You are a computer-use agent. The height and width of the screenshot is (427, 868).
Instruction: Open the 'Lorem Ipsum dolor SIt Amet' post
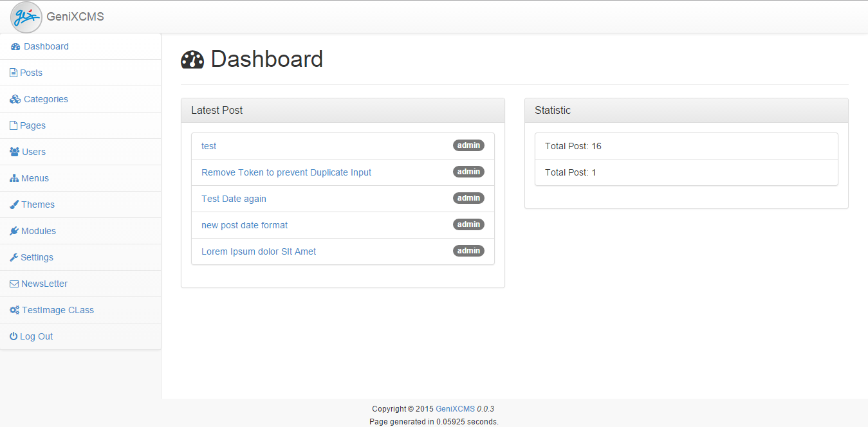click(x=259, y=251)
